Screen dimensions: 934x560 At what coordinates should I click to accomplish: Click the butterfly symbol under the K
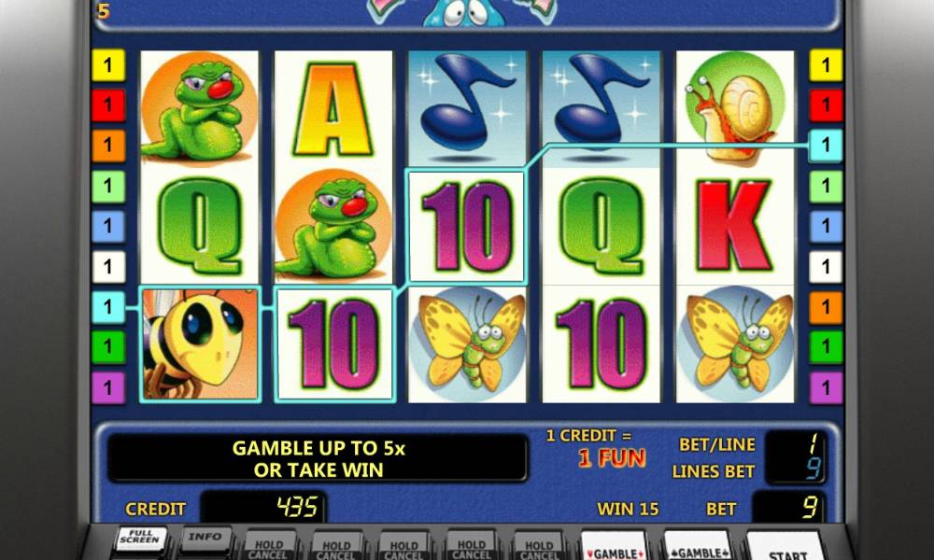click(x=735, y=344)
